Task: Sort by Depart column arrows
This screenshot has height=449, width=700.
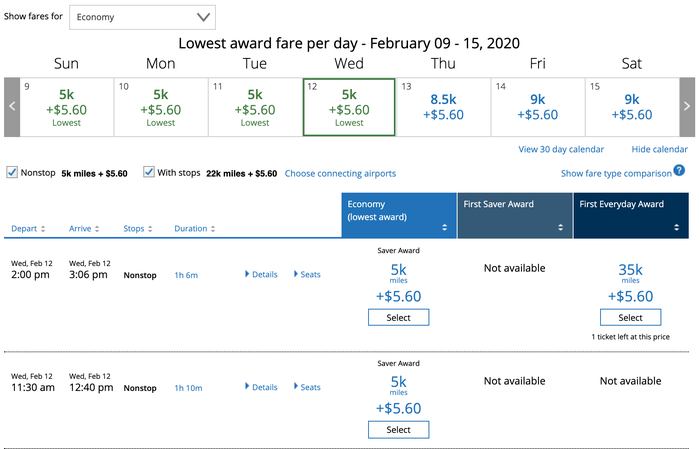Action: pos(43,229)
